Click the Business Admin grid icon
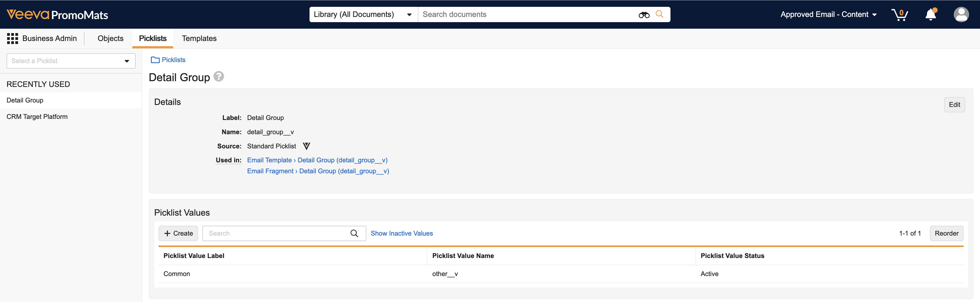The height and width of the screenshot is (302, 980). coord(13,39)
